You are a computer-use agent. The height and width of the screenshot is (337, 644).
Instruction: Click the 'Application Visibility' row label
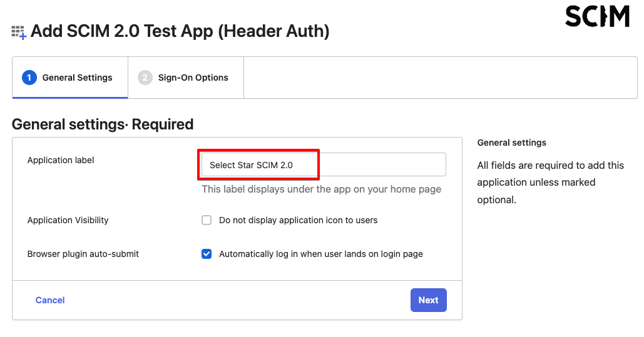(x=68, y=220)
